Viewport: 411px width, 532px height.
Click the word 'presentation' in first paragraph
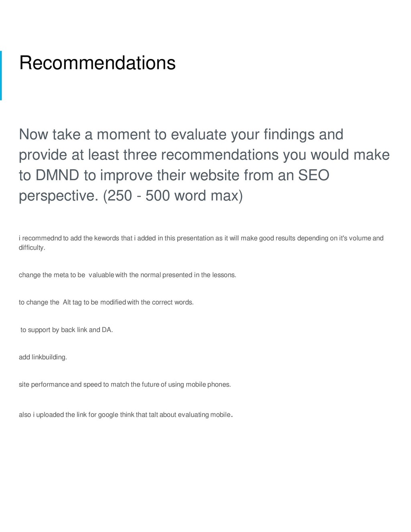tap(195, 238)
